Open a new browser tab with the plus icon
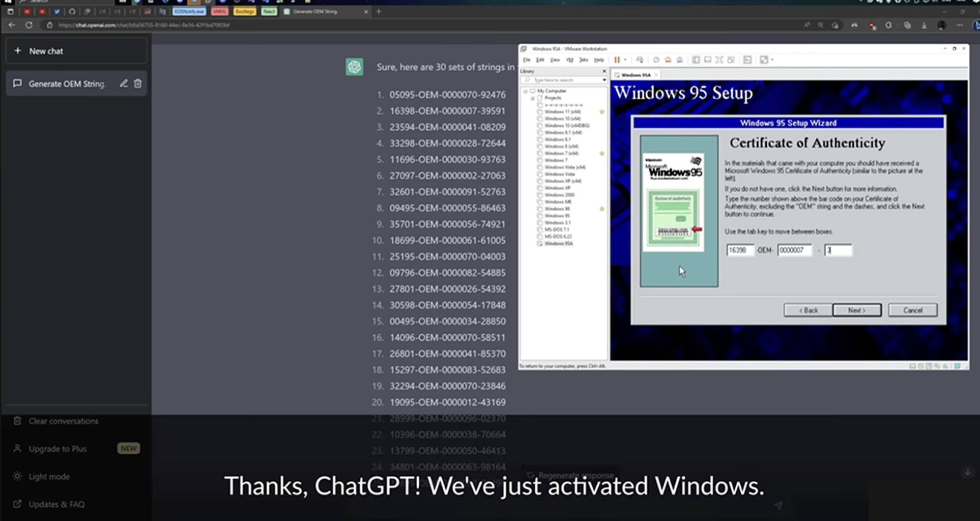 pos(379,11)
